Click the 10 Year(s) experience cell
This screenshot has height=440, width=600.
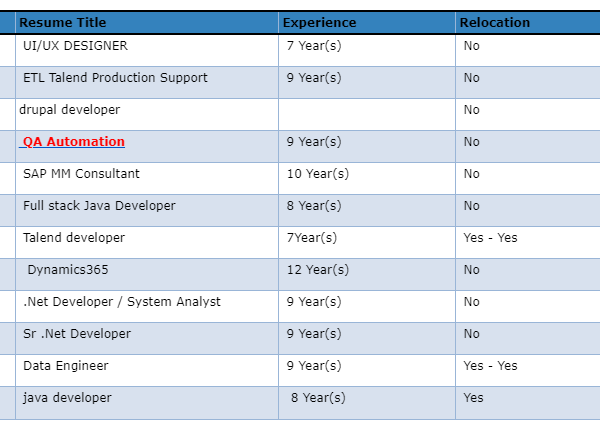tap(318, 174)
